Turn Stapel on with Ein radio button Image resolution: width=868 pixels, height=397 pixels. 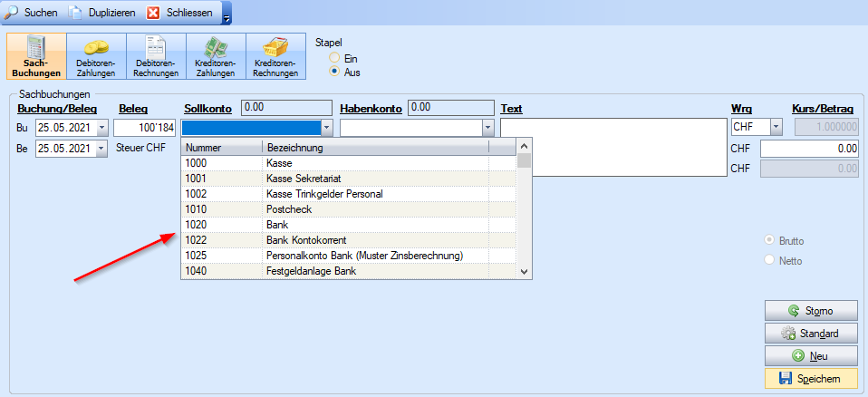pyautogui.click(x=333, y=58)
